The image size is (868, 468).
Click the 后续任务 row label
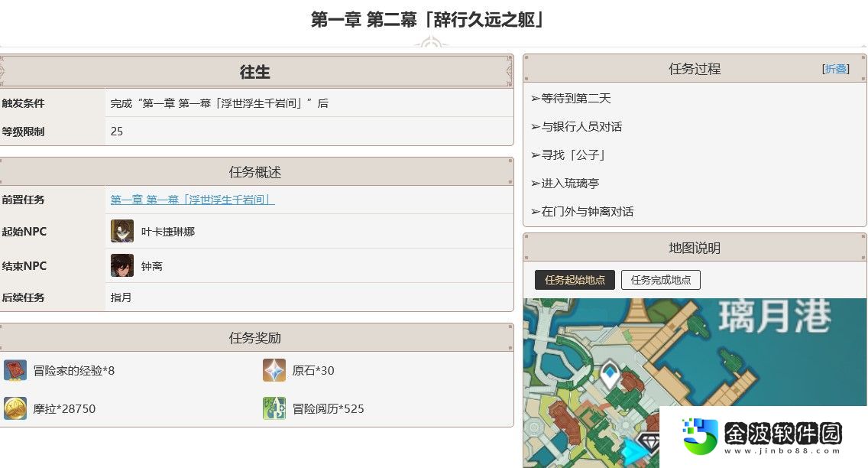23,297
